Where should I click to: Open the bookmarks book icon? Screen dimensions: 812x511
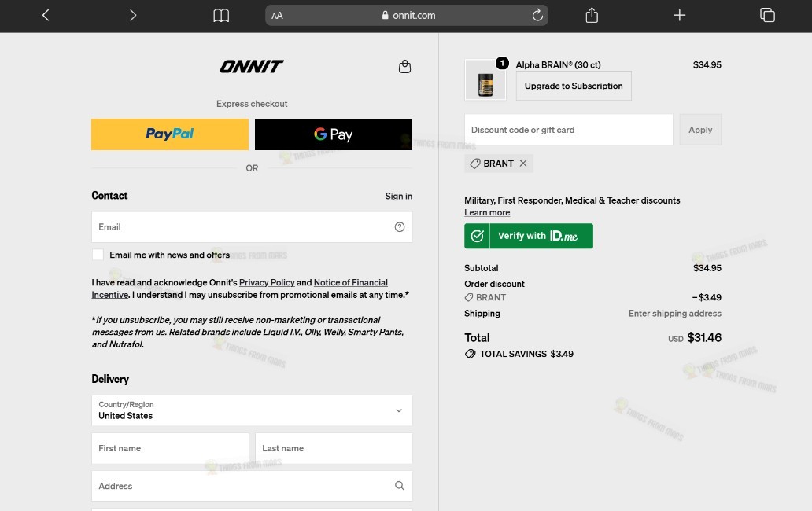click(x=221, y=16)
